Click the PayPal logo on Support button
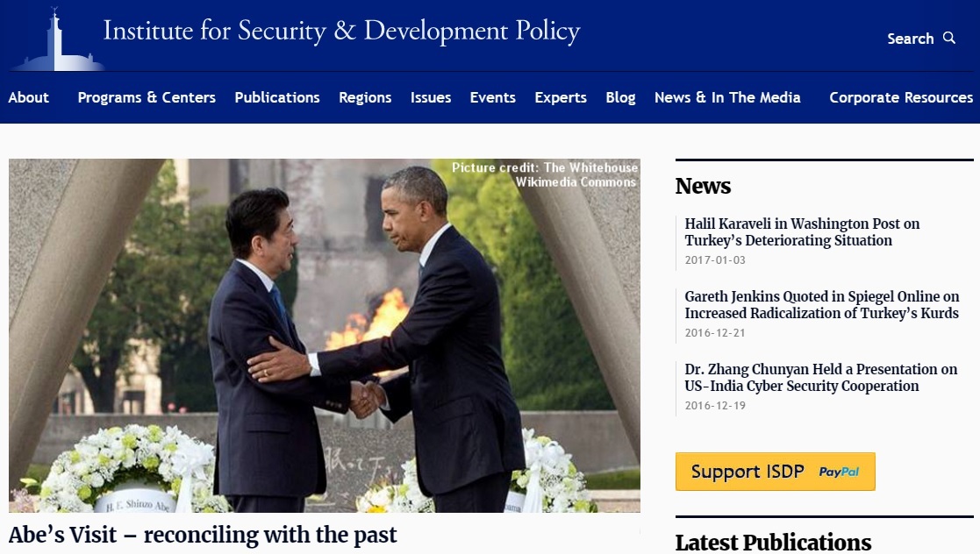Viewport: 980px width, 554px height. click(x=839, y=472)
